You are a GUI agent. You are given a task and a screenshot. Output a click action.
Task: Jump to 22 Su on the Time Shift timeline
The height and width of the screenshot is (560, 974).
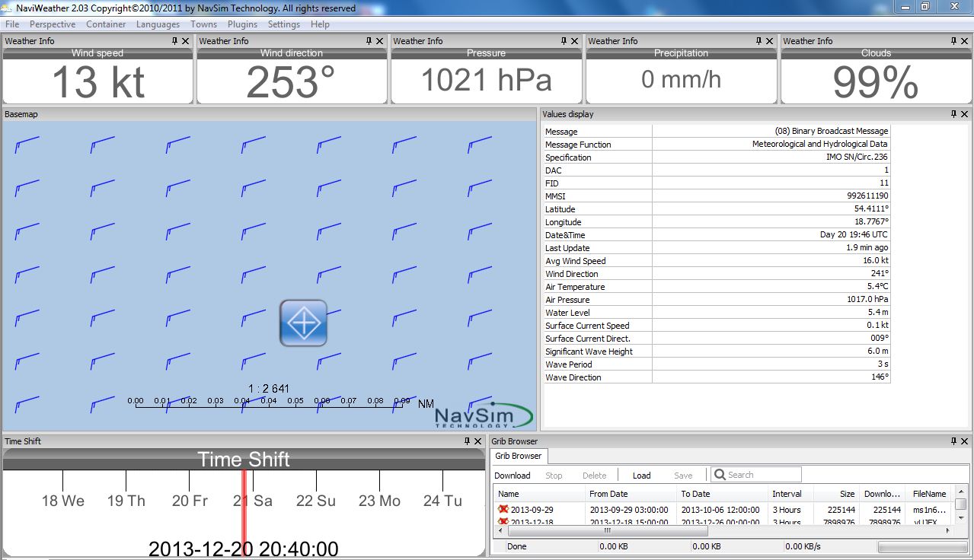coord(316,501)
